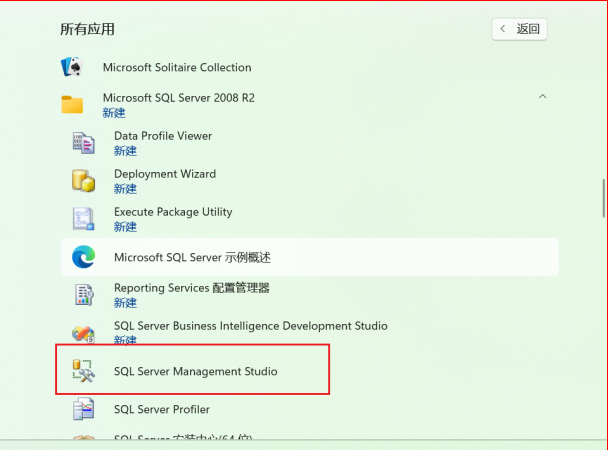Image resolution: width=608 pixels, height=450 pixels.
Task: Click the Microsoft SQL Server 2008 R2 folder icon
Action: 72,104
